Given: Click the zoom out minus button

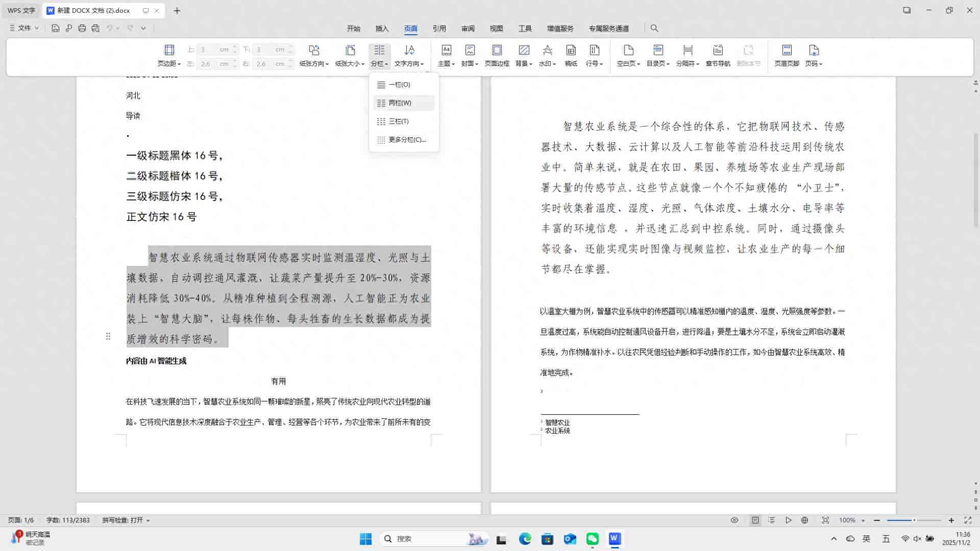Looking at the screenshot, I should (x=877, y=520).
